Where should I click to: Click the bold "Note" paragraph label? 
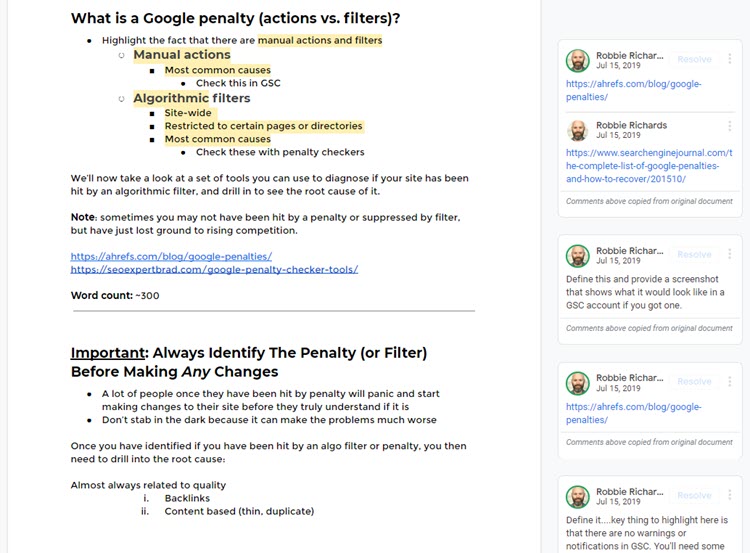coord(82,217)
